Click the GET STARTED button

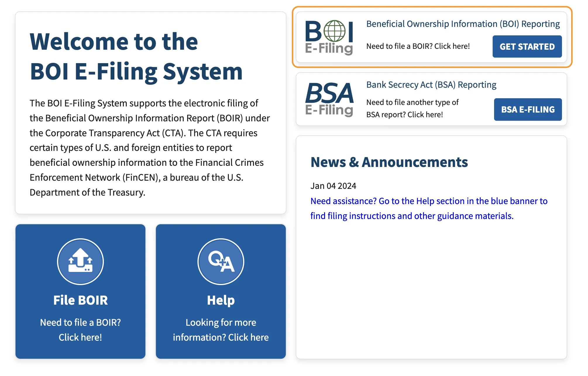527,46
